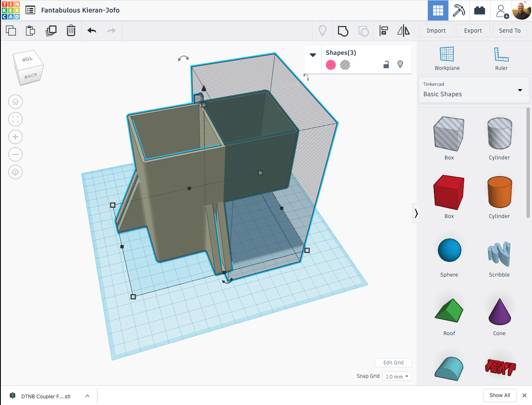Collapse the Shapes(3) inspector panel
The height and width of the screenshot is (405, 532).
pyautogui.click(x=313, y=55)
